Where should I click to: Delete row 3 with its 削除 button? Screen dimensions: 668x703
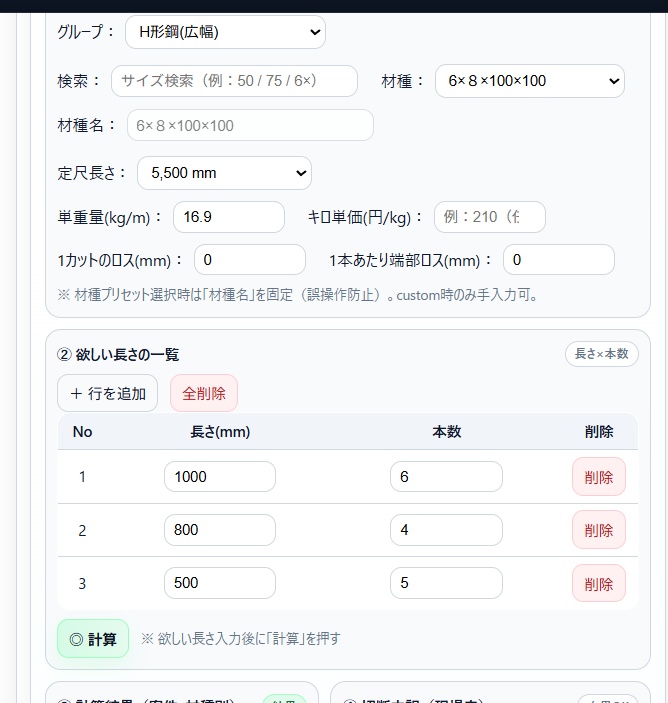tap(599, 583)
